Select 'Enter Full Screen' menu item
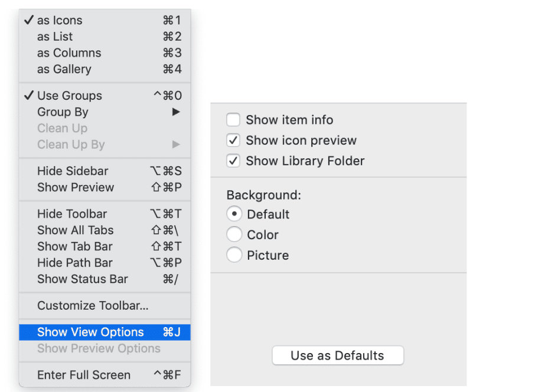 (x=105, y=375)
